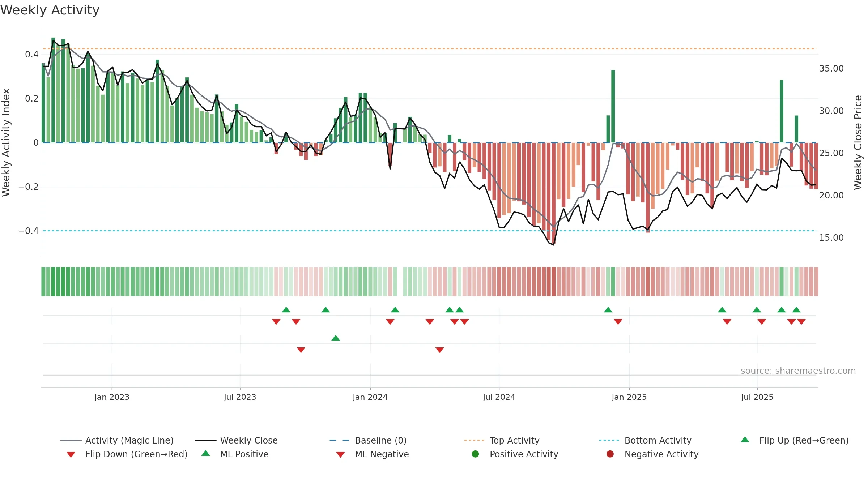The width and height of the screenshot is (868, 488).
Task: Toggle the Top Activity legend entry
Action: (502, 440)
